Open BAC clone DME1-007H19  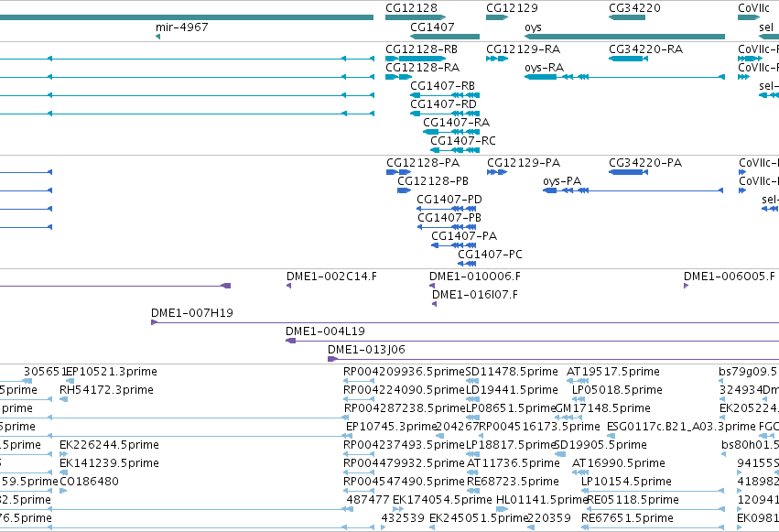coord(191,313)
